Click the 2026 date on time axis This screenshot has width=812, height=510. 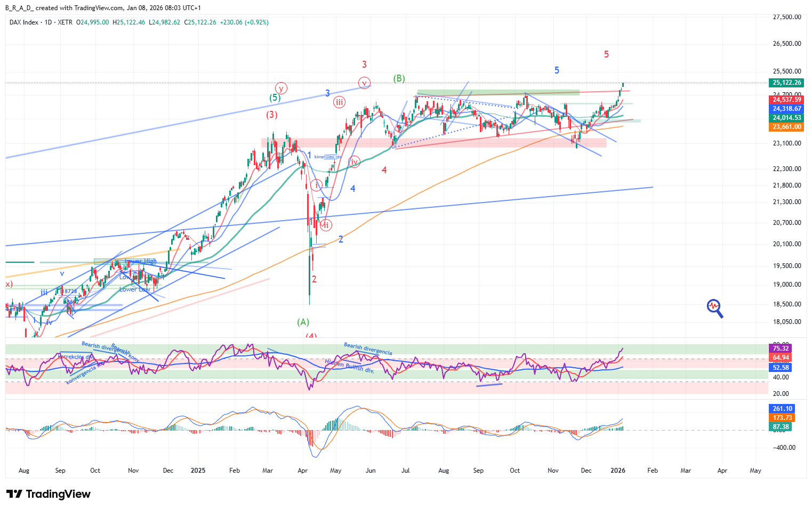[x=618, y=471]
